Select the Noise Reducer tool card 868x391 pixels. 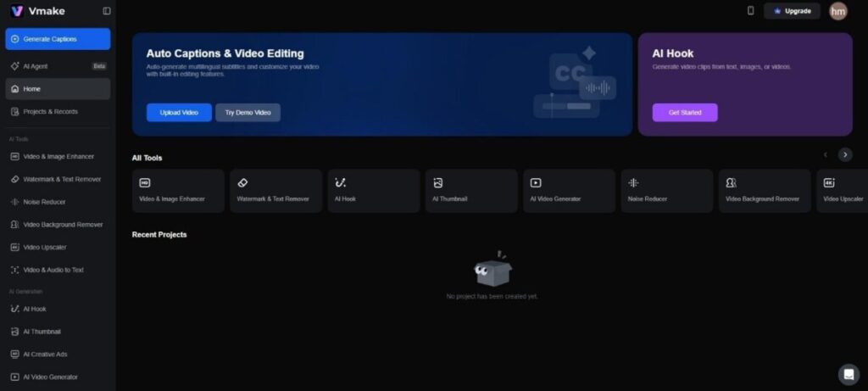click(x=666, y=191)
